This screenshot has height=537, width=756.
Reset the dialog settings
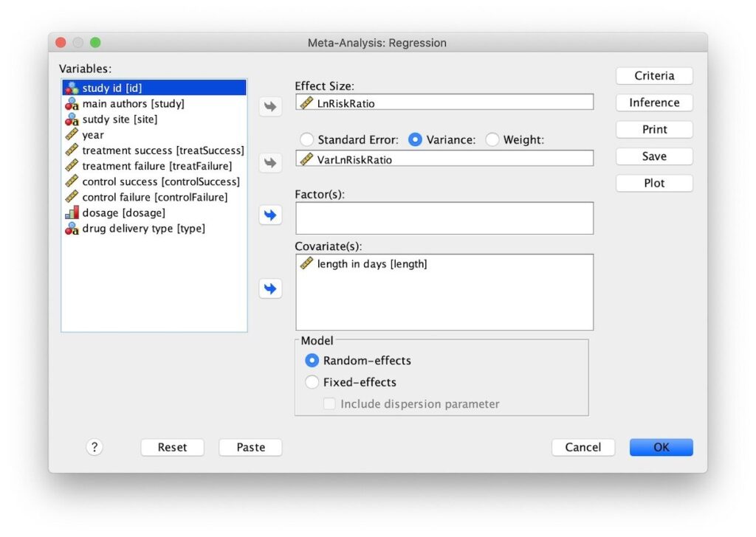coord(172,448)
